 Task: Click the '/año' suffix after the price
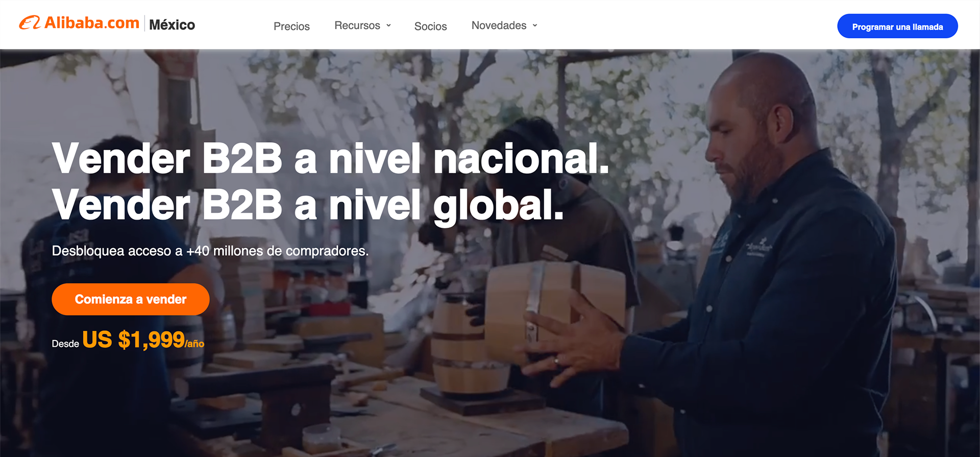pos(195,344)
